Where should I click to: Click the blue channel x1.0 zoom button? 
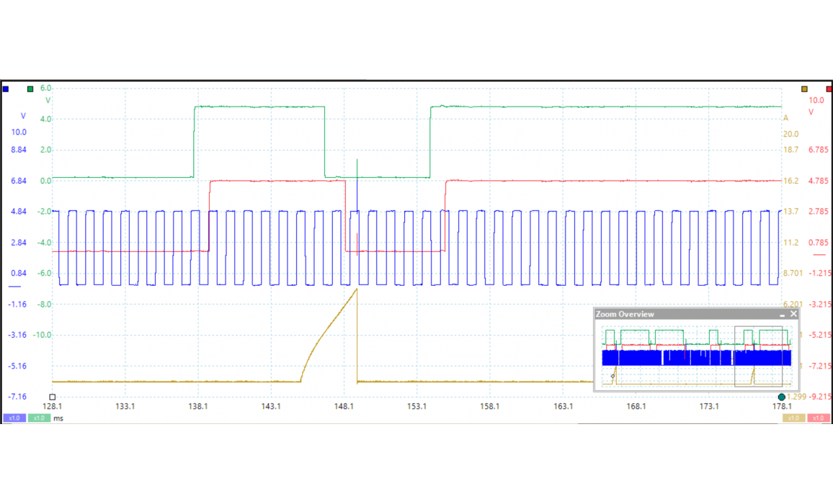(x=14, y=418)
